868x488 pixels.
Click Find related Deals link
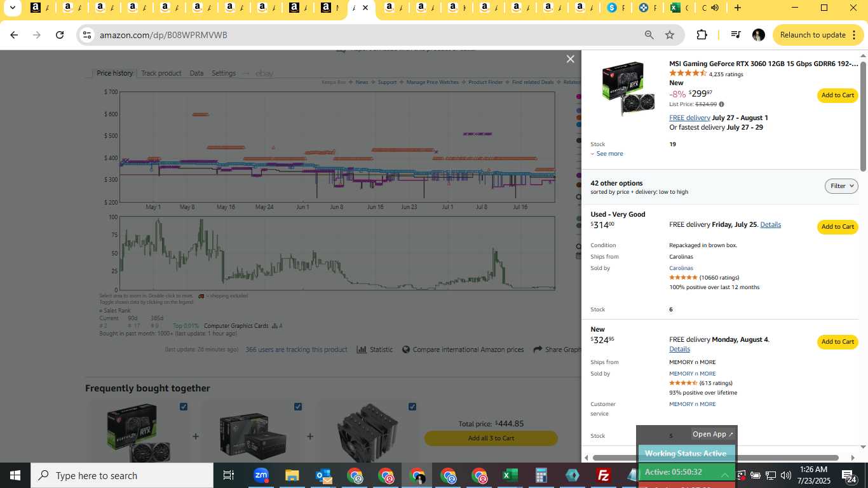click(x=532, y=82)
